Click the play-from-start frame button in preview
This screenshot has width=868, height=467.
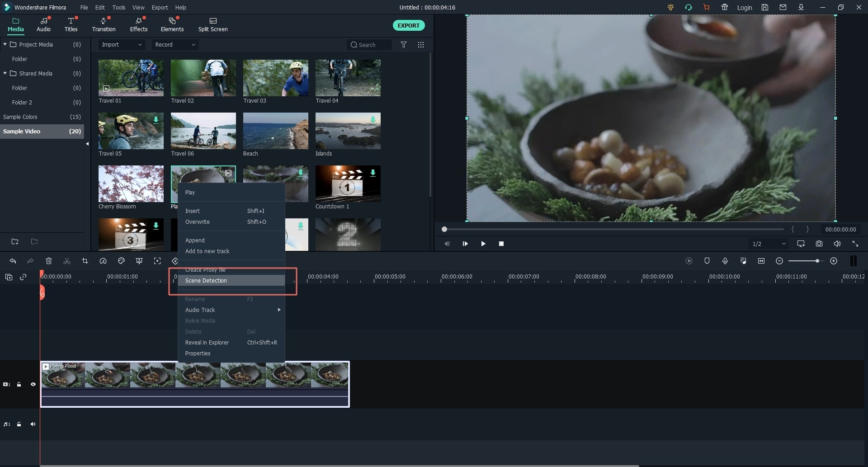[465, 244]
